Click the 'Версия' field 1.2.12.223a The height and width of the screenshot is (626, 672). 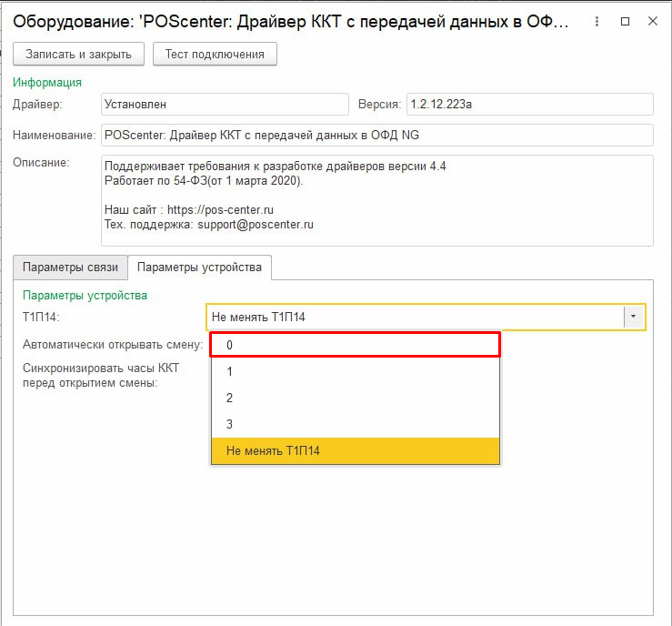pyautogui.click(x=530, y=105)
